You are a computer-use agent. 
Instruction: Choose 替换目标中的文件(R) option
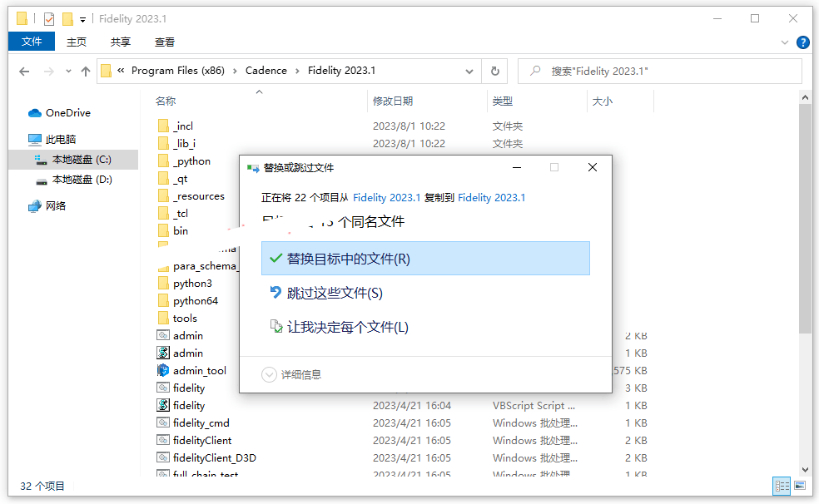[425, 259]
